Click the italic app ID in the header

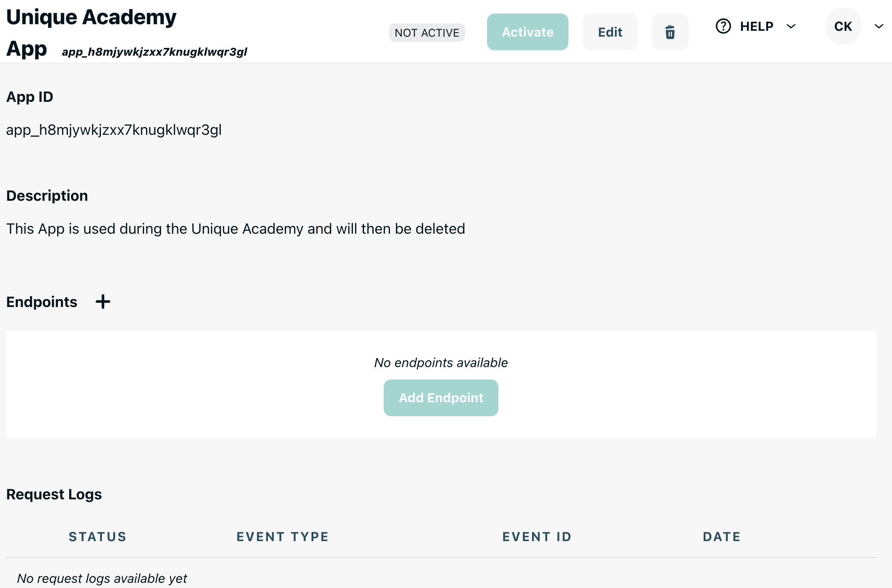(x=154, y=52)
